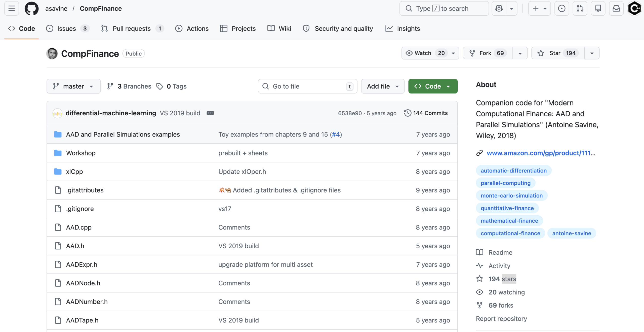
Task: Expand the Fork options arrow
Action: [520, 53]
